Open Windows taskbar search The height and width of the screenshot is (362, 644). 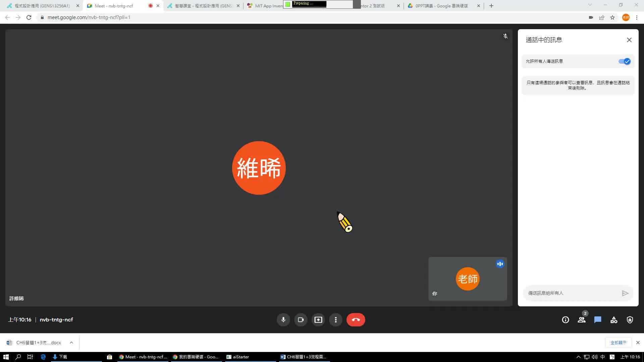click(18, 357)
